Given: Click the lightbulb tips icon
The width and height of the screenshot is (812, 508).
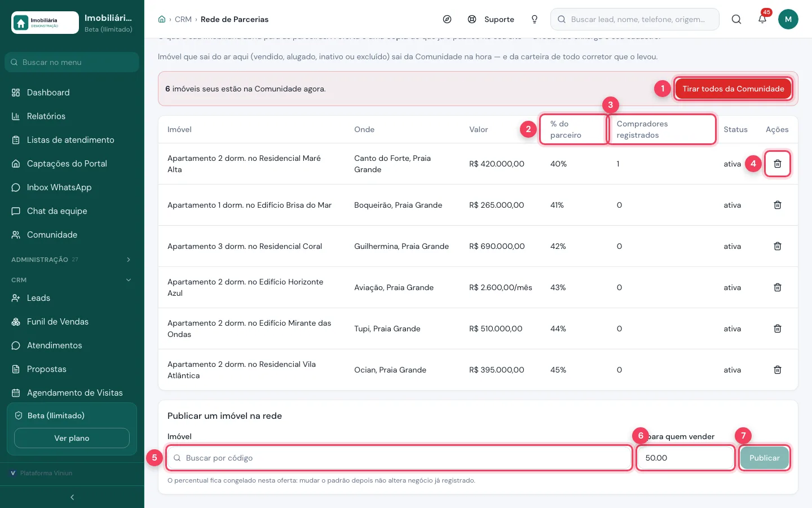Looking at the screenshot, I should [x=535, y=19].
